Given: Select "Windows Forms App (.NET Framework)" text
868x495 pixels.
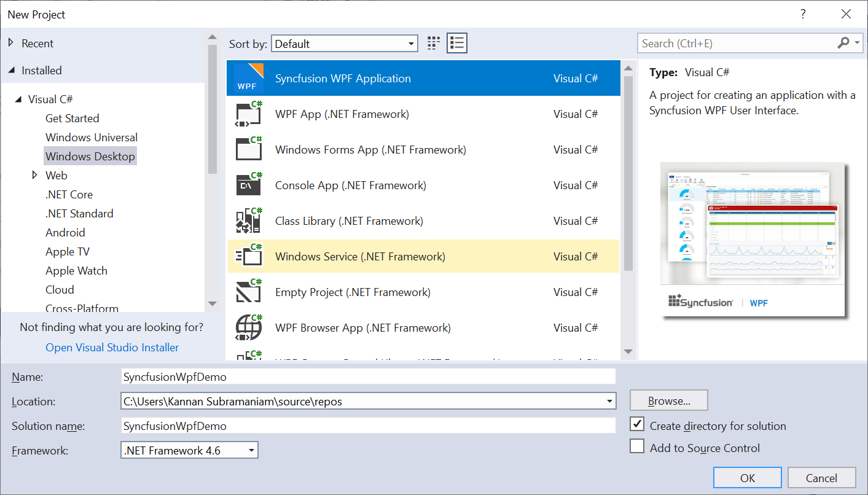Looking at the screenshot, I should coord(370,149).
